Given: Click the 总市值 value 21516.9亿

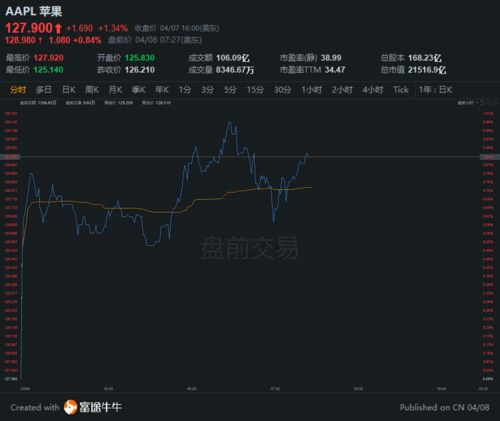Looking at the screenshot, I should point(427,70).
